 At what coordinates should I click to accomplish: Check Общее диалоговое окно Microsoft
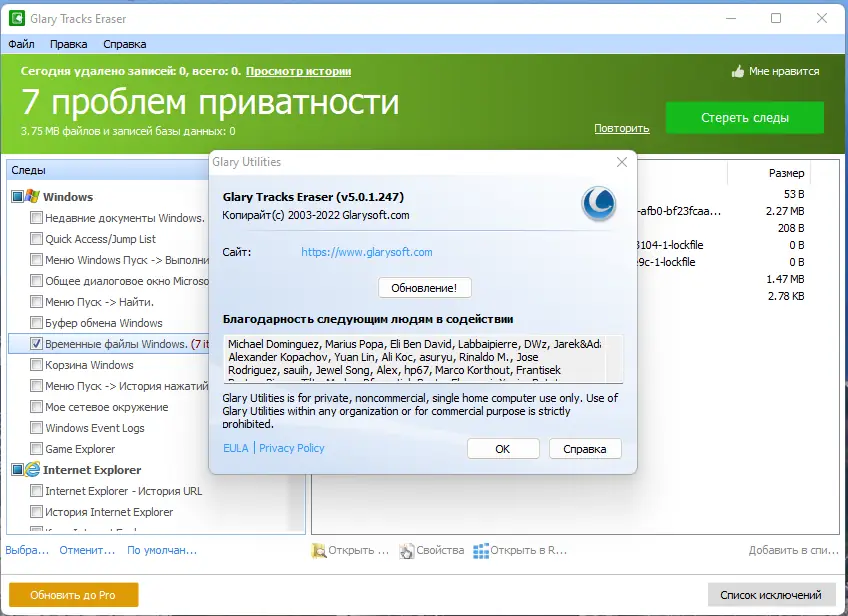[x=36, y=281]
